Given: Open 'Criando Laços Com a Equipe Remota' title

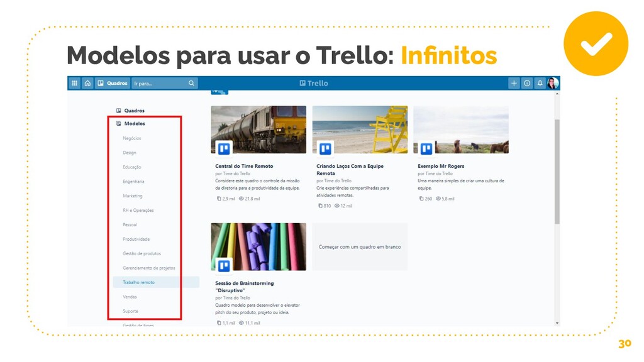Looking at the screenshot, I should 350,170.
